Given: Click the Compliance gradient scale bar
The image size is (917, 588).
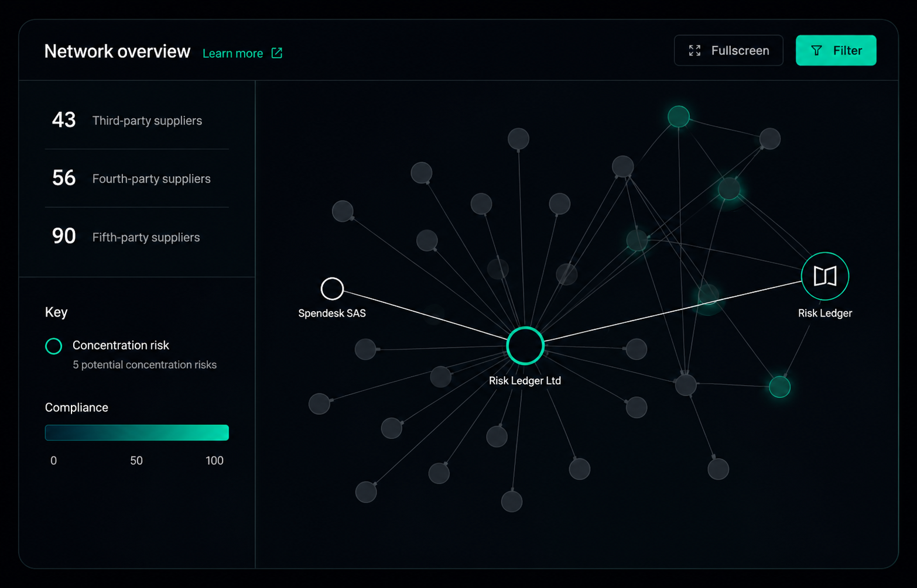Looking at the screenshot, I should point(137,432).
